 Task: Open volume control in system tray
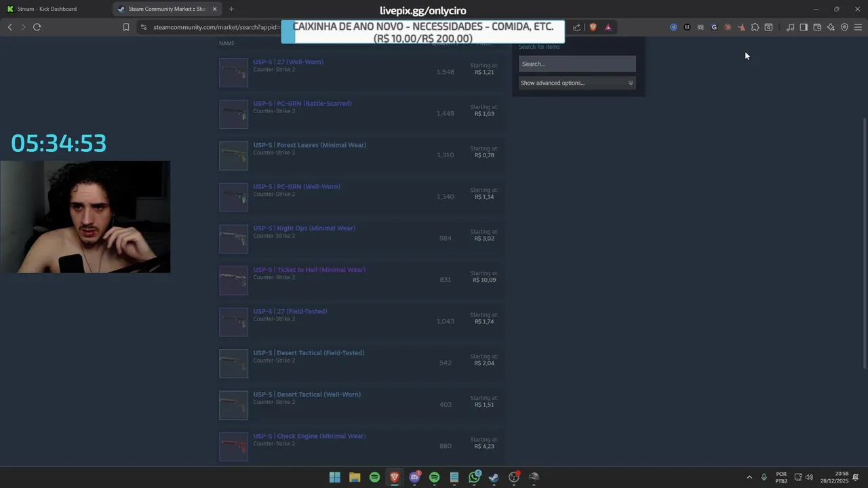809,477
